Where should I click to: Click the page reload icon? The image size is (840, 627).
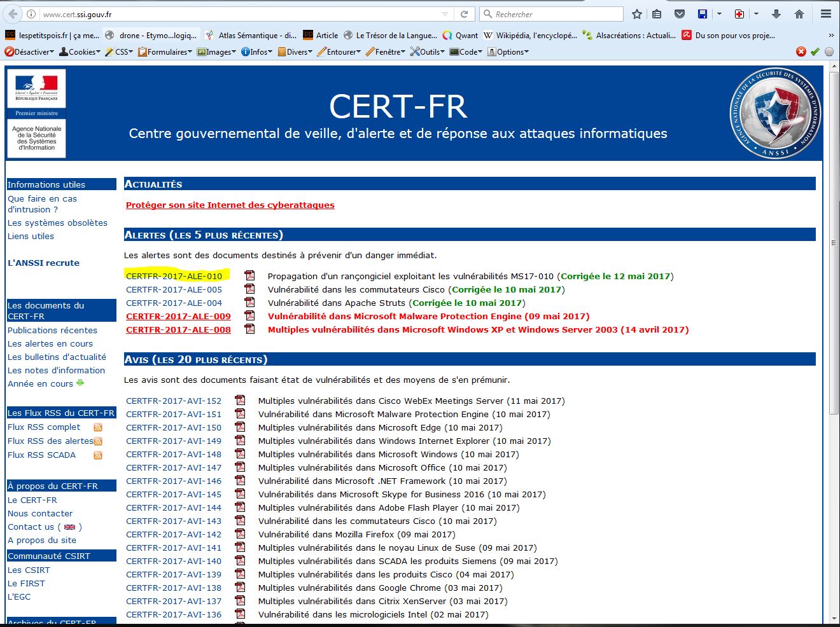(x=465, y=14)
